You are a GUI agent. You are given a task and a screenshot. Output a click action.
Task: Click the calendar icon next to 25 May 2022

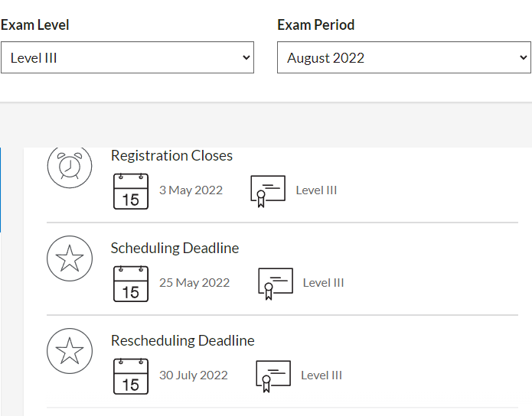(131, 284)
